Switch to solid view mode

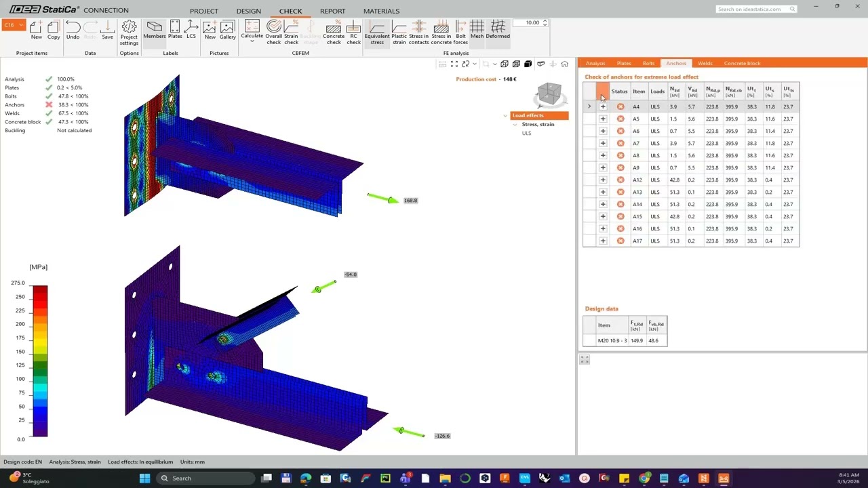coord(528,64)
